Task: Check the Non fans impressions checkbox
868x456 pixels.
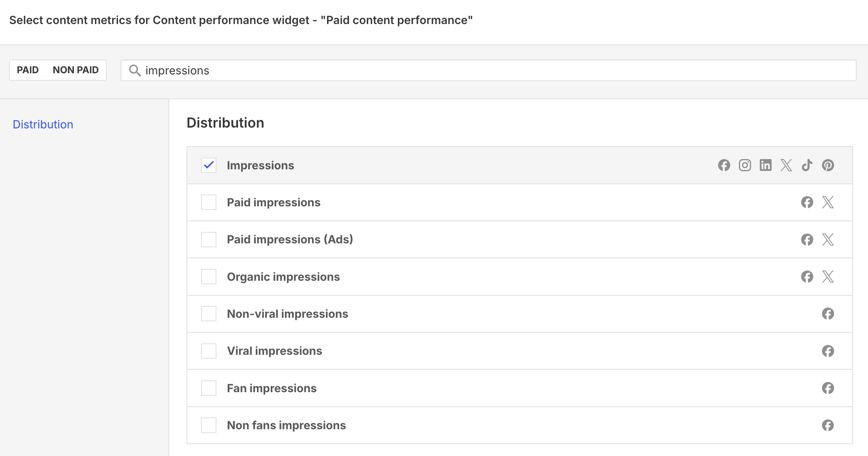Action: pyautogui.click(x=209, y=425)
